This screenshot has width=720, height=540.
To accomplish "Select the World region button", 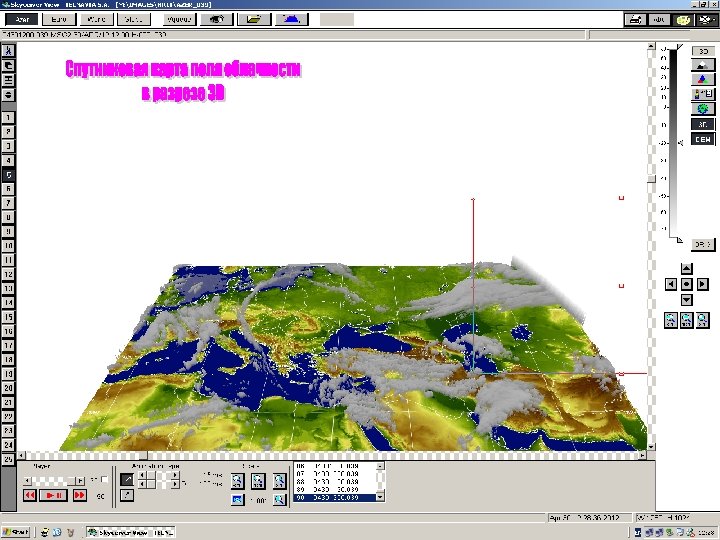I will [96, 19].
